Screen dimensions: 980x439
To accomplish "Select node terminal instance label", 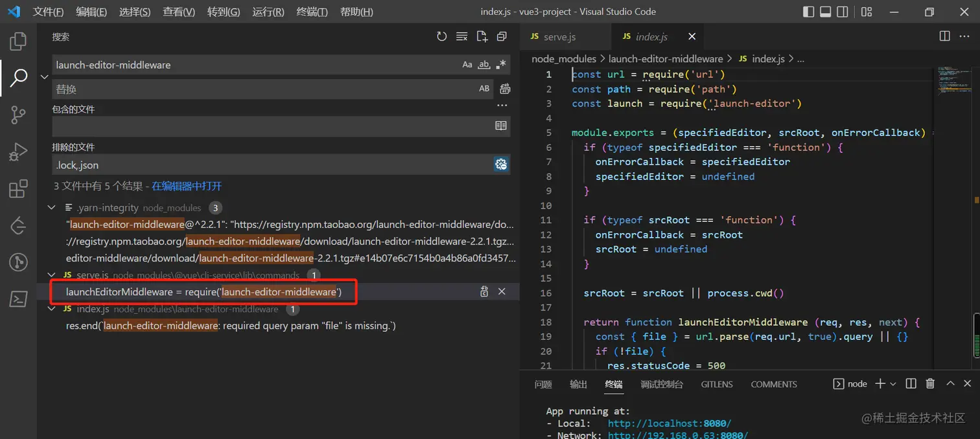I will click(850, 384).
